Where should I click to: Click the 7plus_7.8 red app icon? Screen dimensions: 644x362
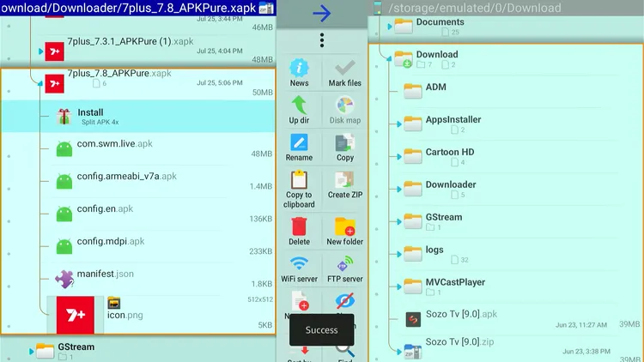(54, 84)
